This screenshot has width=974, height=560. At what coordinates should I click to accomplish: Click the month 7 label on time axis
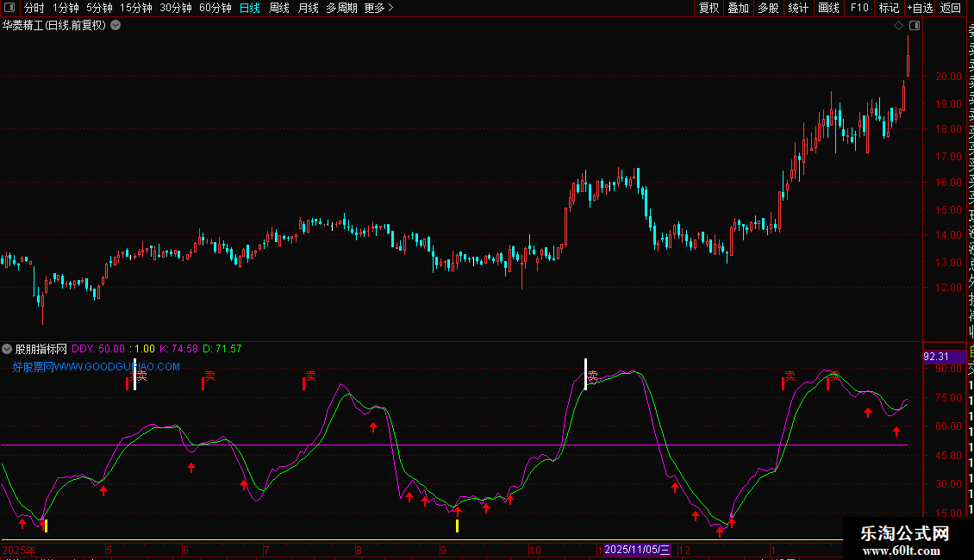click(265, 550)
